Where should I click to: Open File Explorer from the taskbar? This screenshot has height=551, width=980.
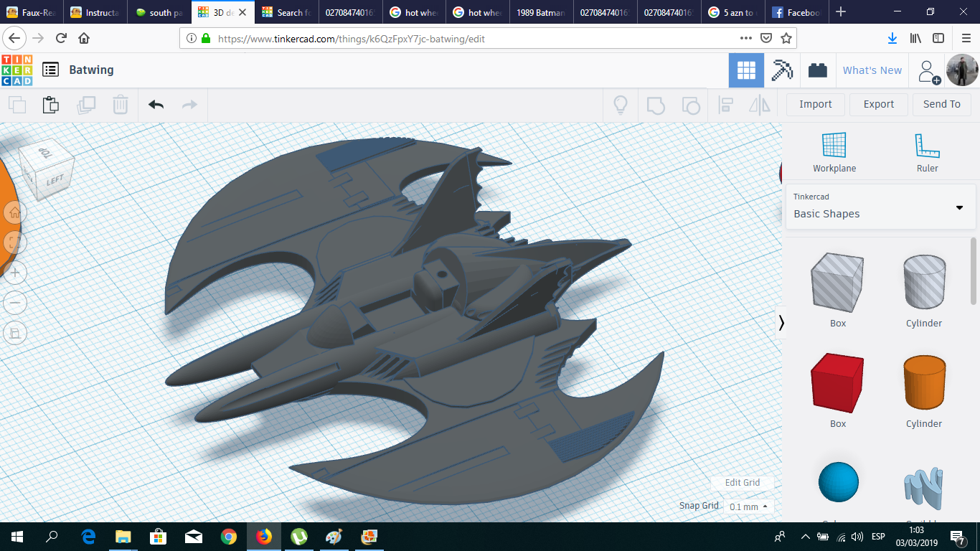(123, 537)
